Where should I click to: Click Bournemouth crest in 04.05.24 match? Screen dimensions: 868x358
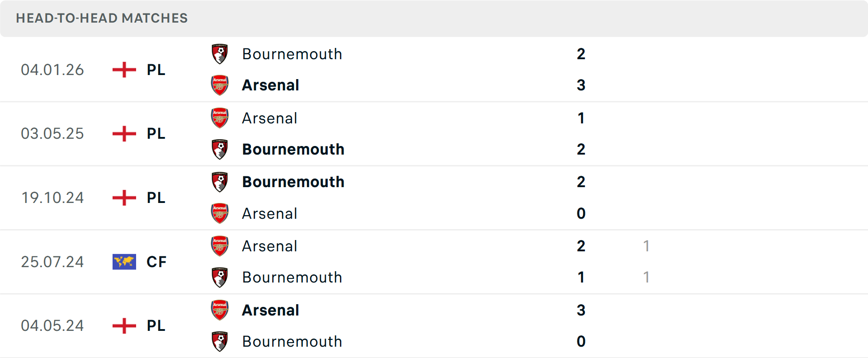pos(220,341)
